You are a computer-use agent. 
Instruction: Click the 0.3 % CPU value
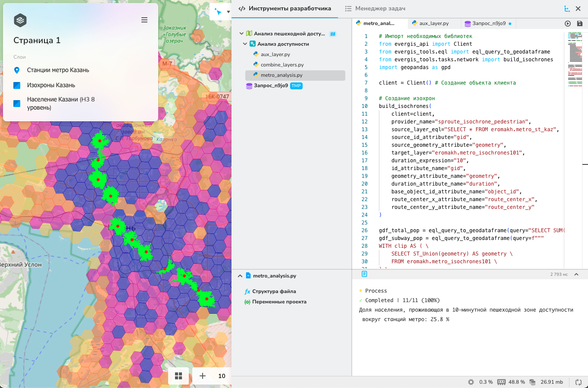coord(486,382)
